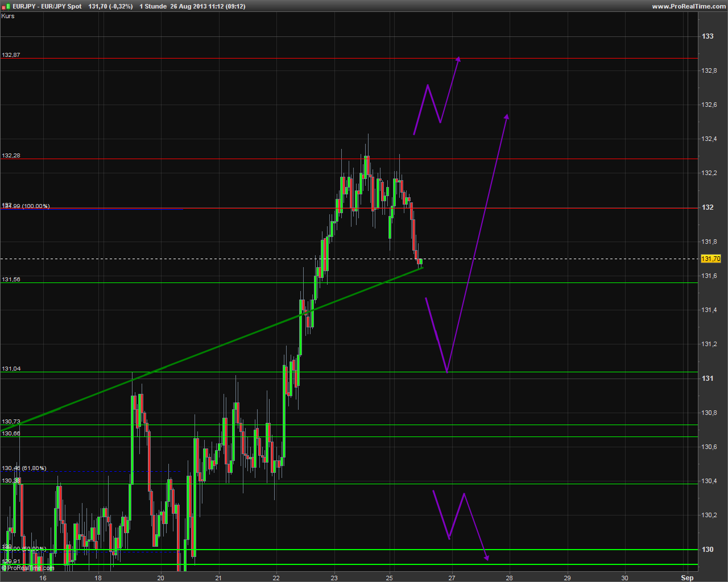Select the '130,66' level label
The width and height of the screenshot is (728, 582).
[x=11, y=434]
